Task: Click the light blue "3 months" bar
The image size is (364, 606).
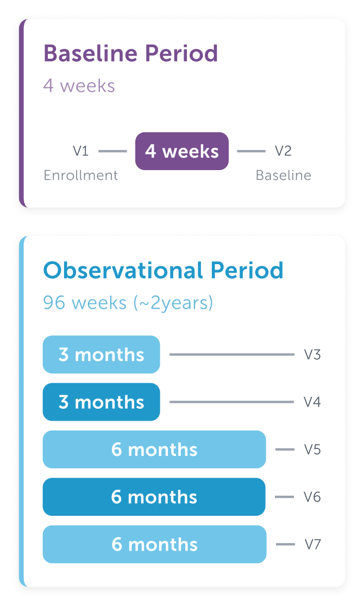Action: click(x=102, y=354)
